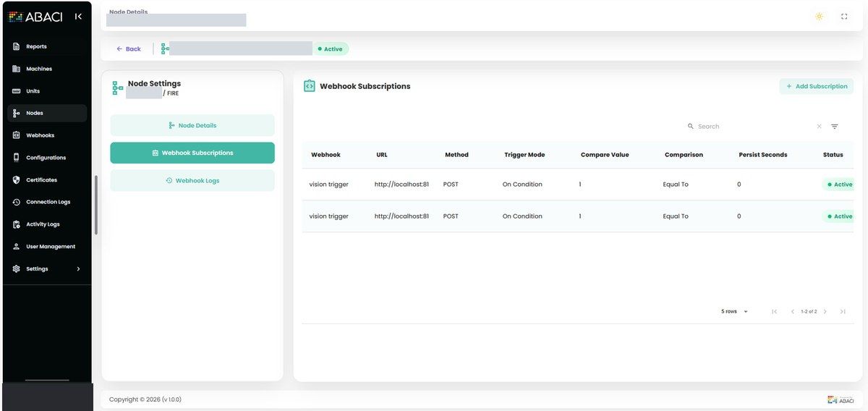Click the sidebar vertical scrollbar
The width and height of the screenshot is (868, 411).
(95, 205)
